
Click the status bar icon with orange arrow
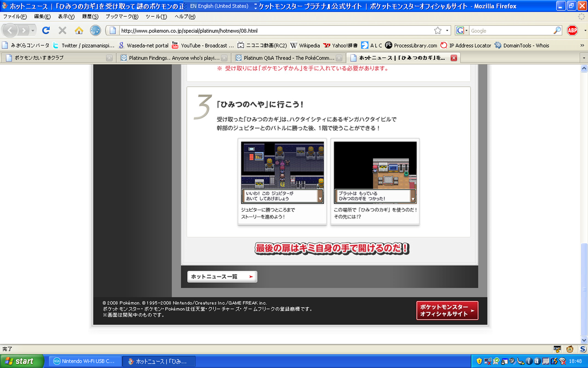pyautogui.click(x=557, y=349)
